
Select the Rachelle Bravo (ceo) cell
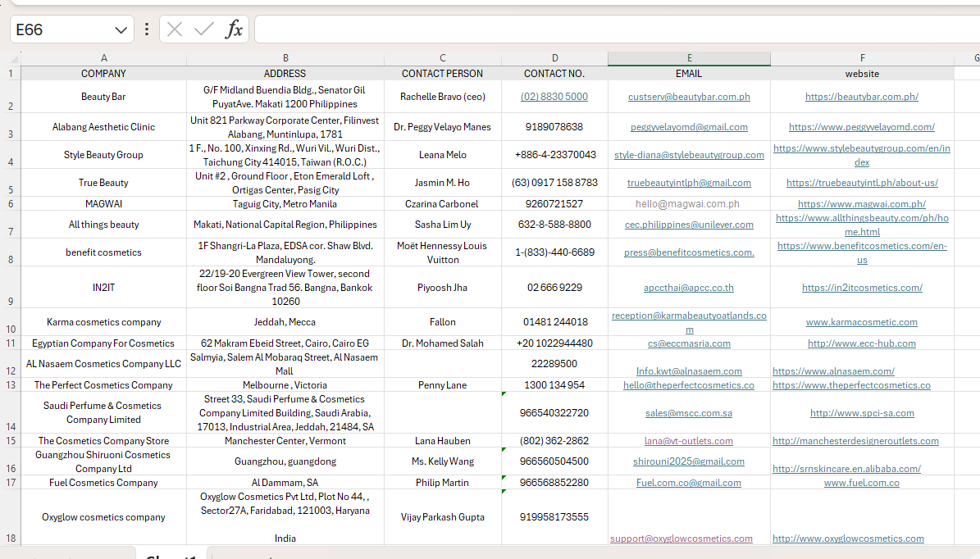[x=443, y=97]
